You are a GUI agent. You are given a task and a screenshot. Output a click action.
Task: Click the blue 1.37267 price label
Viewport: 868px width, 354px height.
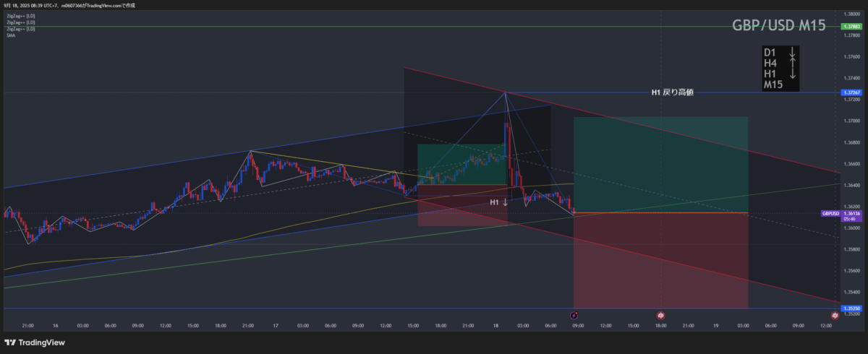coord(851,92)
